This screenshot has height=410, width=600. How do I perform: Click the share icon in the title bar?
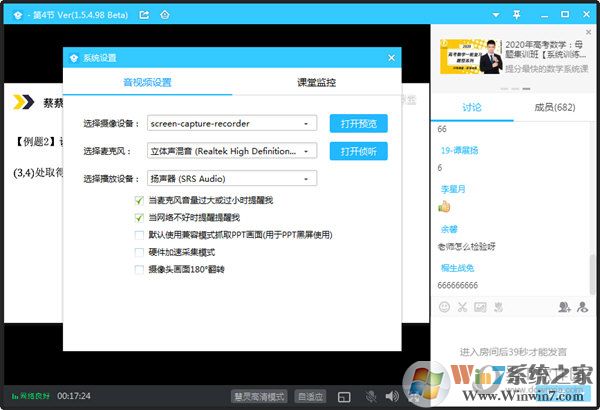(144, 15)
